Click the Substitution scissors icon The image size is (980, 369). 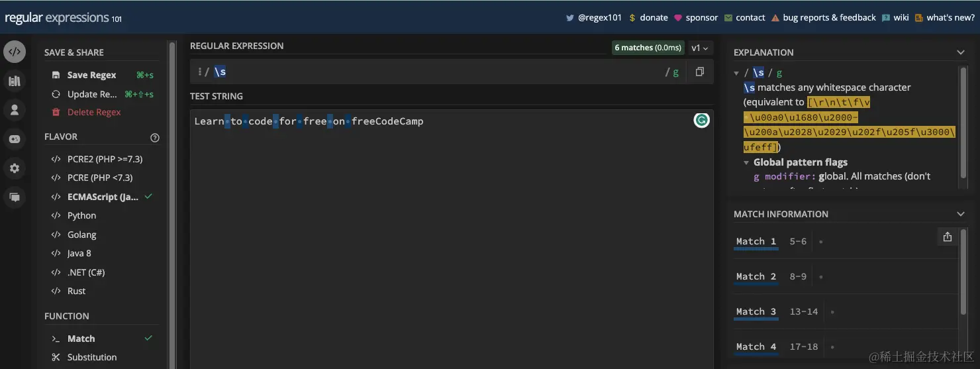click(x=56, y=357)
